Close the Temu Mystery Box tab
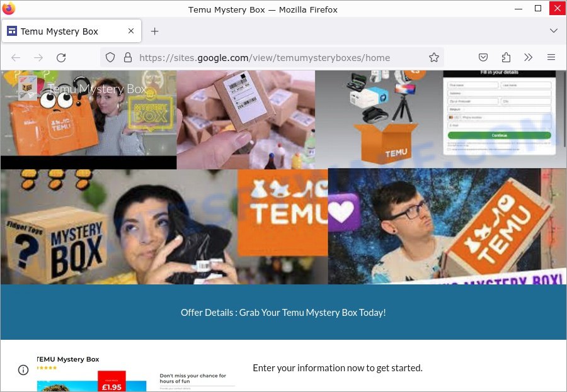 131,31
